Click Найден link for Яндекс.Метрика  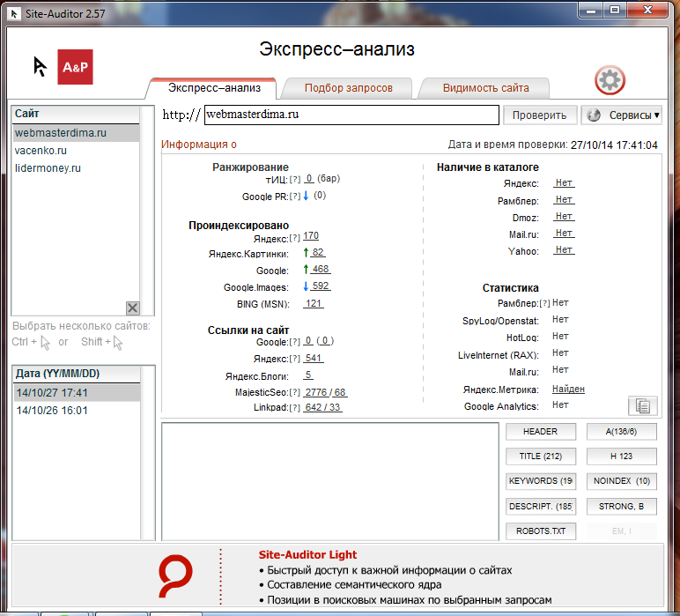568,390
